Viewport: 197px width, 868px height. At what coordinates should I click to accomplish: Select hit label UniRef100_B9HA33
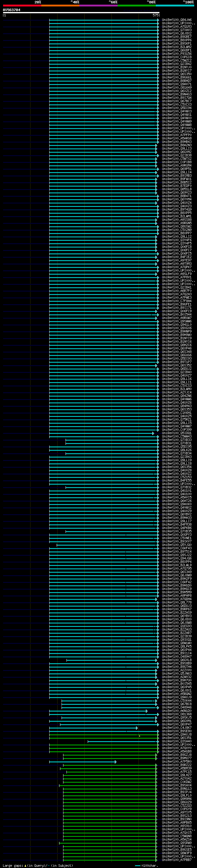click(x=177, y=518)
